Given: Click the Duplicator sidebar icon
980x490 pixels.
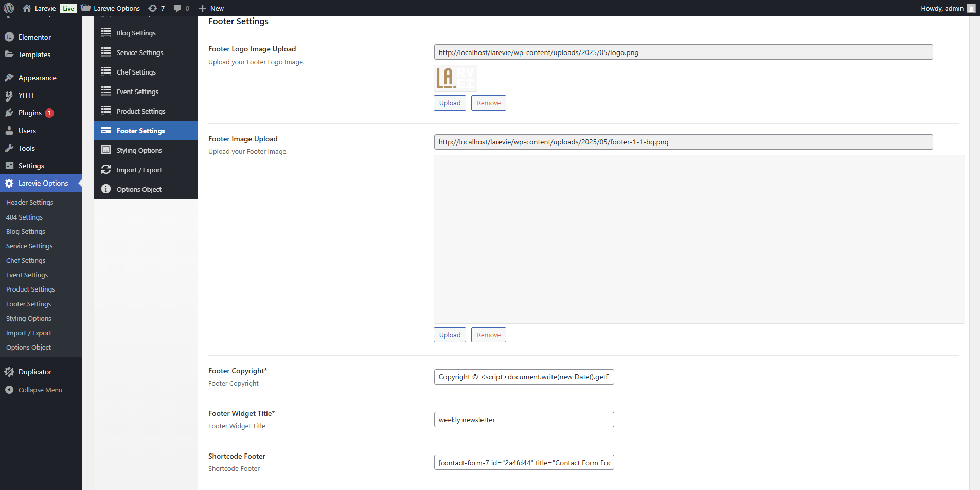Looking at the screenshot, I should pyautogui.click(x=9, y=372).
